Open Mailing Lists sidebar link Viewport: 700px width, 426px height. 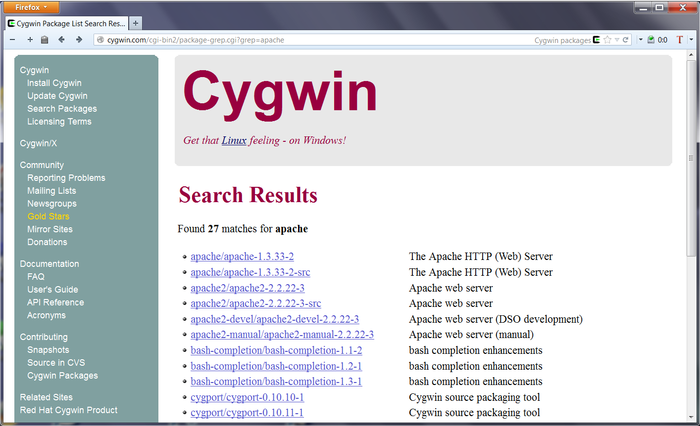51,191
